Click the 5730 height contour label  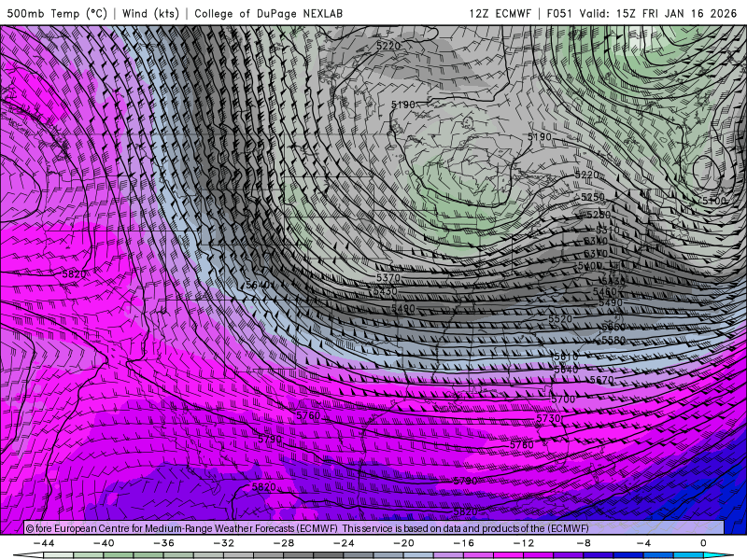[548, 418]
